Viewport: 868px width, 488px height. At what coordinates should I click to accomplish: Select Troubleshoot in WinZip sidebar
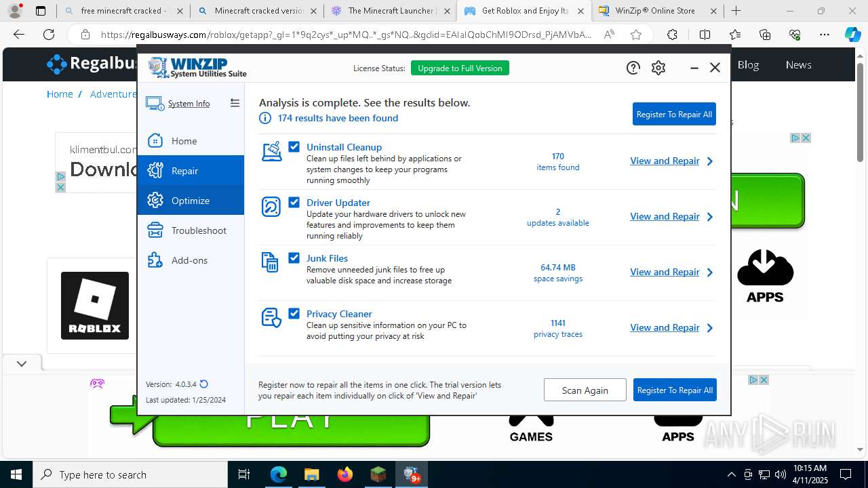click(191, 230)
